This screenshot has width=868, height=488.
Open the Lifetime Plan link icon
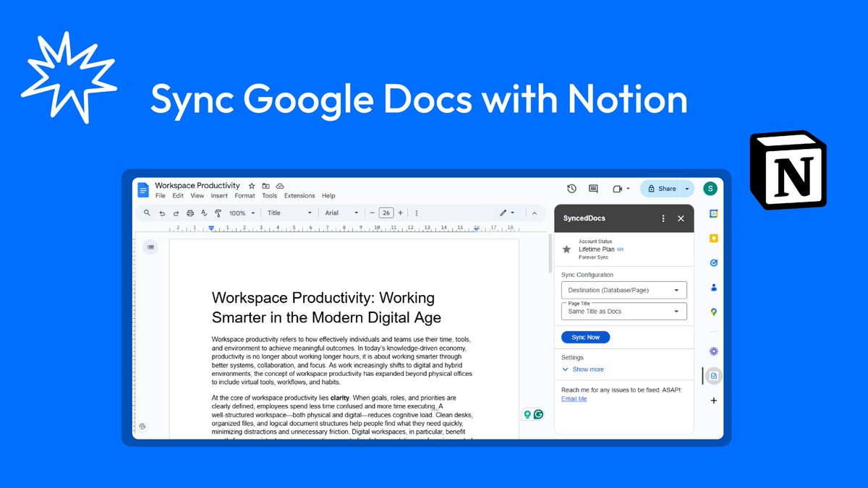pyautogui.click(x=621, y=249)
